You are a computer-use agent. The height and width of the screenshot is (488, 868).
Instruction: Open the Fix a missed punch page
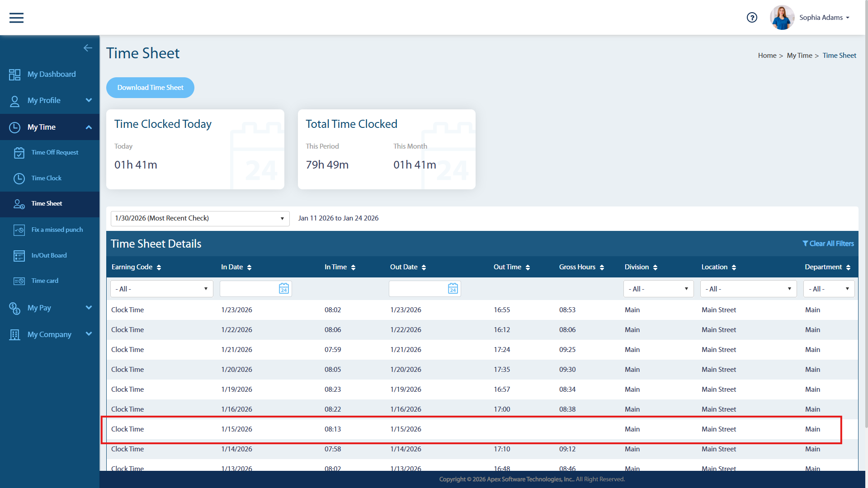coord(57,230)
